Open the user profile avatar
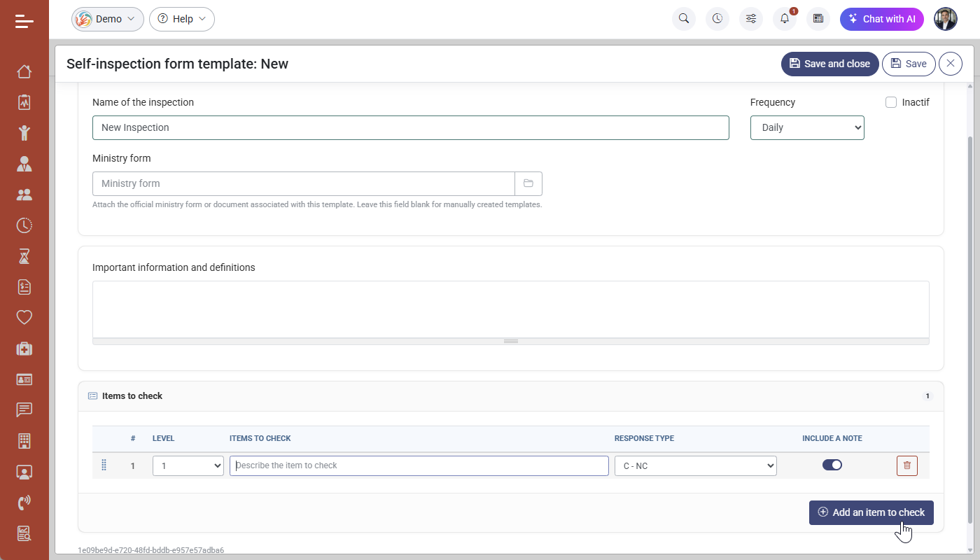This screenshot has height=560, width=980. click(946, 19)
